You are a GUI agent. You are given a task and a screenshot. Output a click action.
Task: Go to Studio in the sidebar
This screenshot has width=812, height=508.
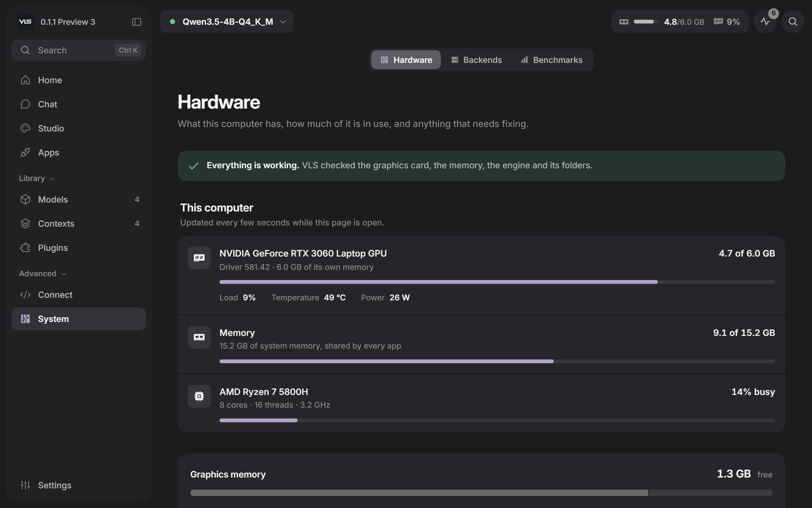pos(79,129)
